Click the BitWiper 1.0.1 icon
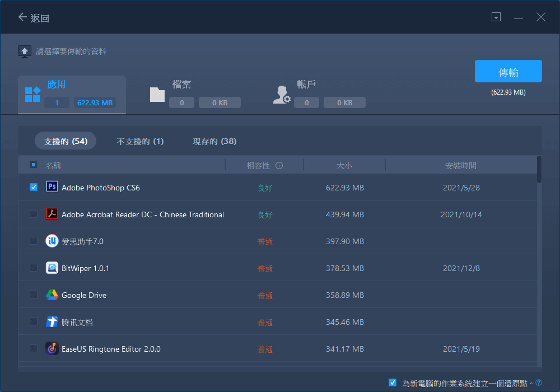Image resolution: width=560 pixels, height=392 pixels. 52,268
